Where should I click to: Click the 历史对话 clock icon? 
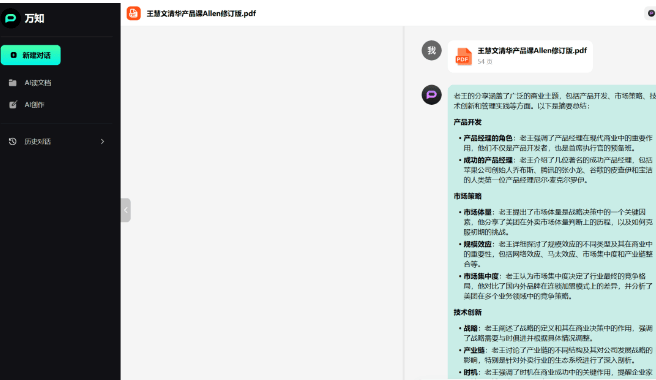click(x=13, y=141)
